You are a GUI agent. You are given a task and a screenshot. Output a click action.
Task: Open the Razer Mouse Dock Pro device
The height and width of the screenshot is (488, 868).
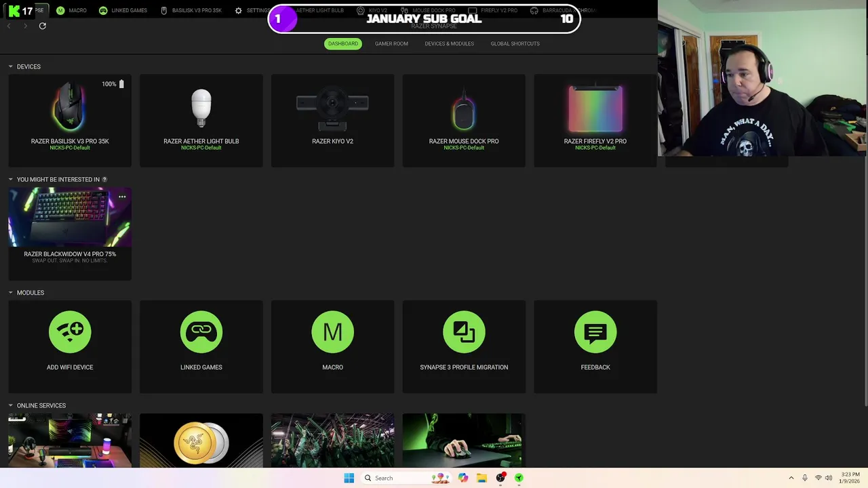click(x=464, y=120)
